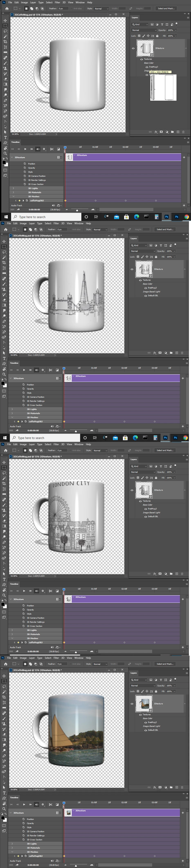Play the timeline in the blank-mug window
Screen dimensions: 191x868
click(x=25, y=149)
